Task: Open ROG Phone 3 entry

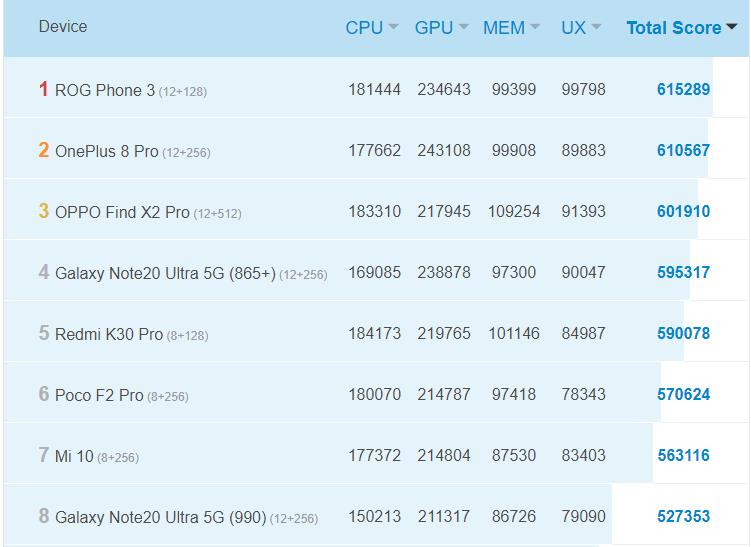Action: click(x=105, y=90)
